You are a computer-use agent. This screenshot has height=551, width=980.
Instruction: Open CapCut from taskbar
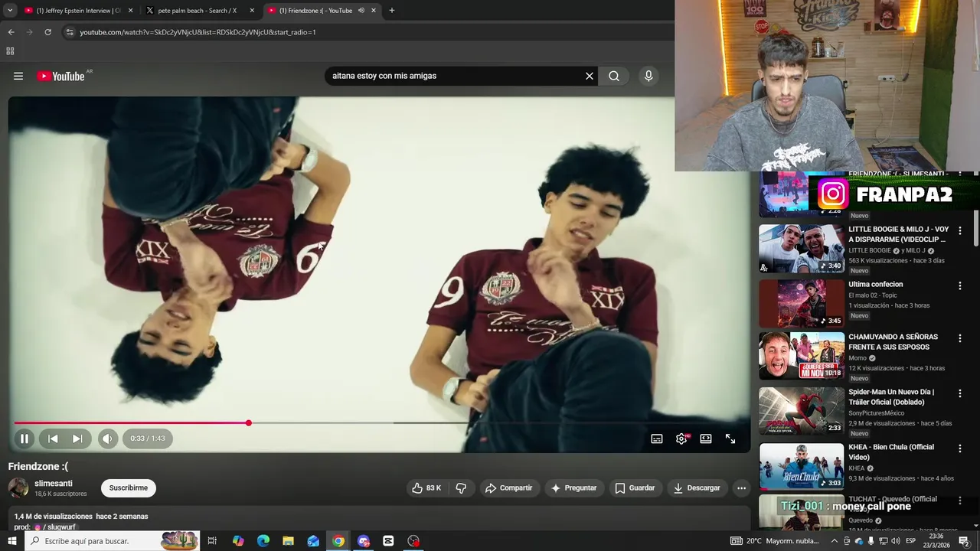[388, 541]
